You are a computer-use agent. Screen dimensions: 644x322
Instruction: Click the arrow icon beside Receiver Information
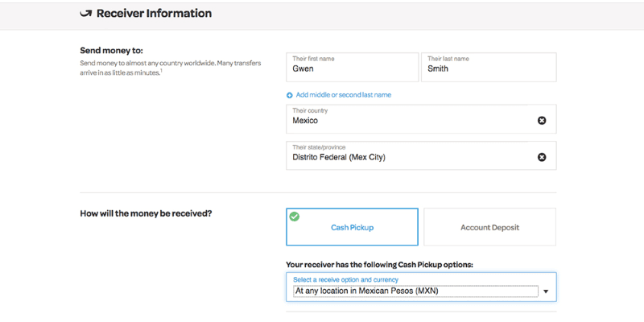(85, 14)
